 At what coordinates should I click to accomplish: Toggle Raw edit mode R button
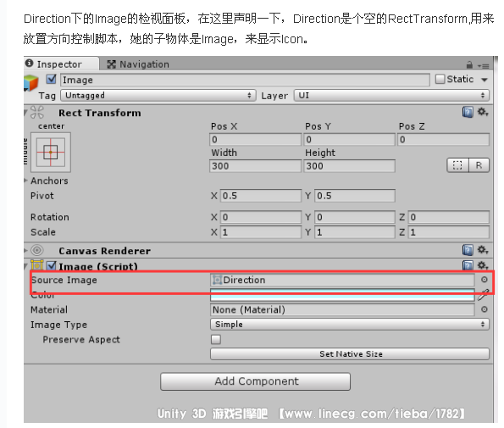click(479, 165)
